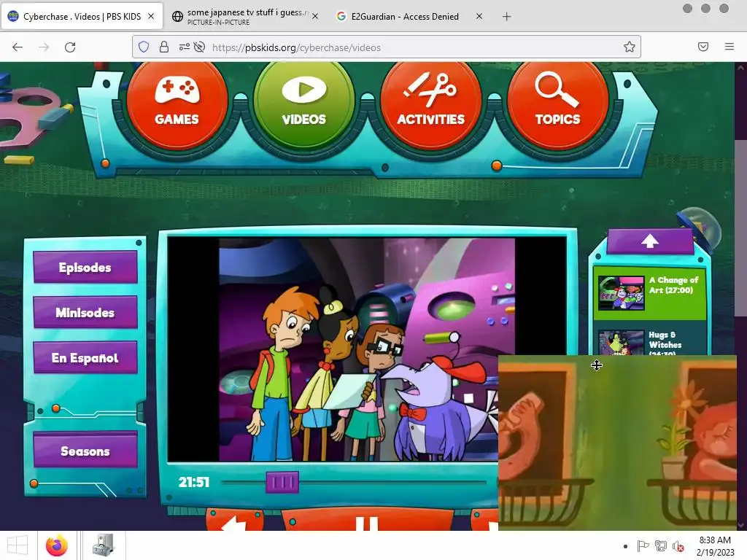Open Firefox application menu
The image size is (747, 560).
pyautogui.click(x=729, y=47)
